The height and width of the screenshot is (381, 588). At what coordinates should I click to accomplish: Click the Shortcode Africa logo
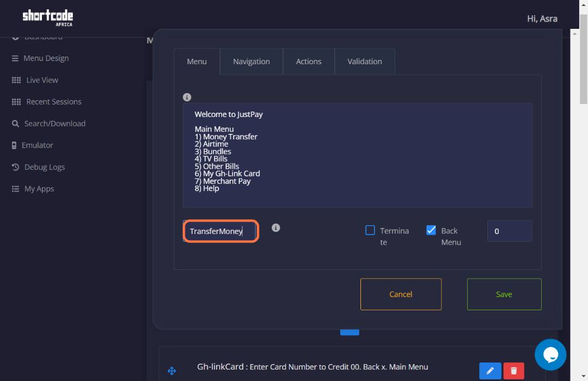(x=47, y=17)
